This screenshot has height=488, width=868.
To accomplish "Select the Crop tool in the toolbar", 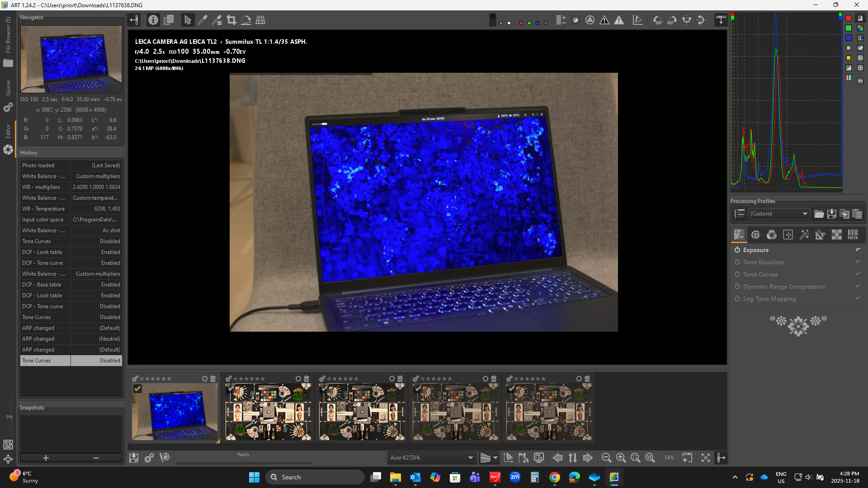I will click(x=231, y=20).
